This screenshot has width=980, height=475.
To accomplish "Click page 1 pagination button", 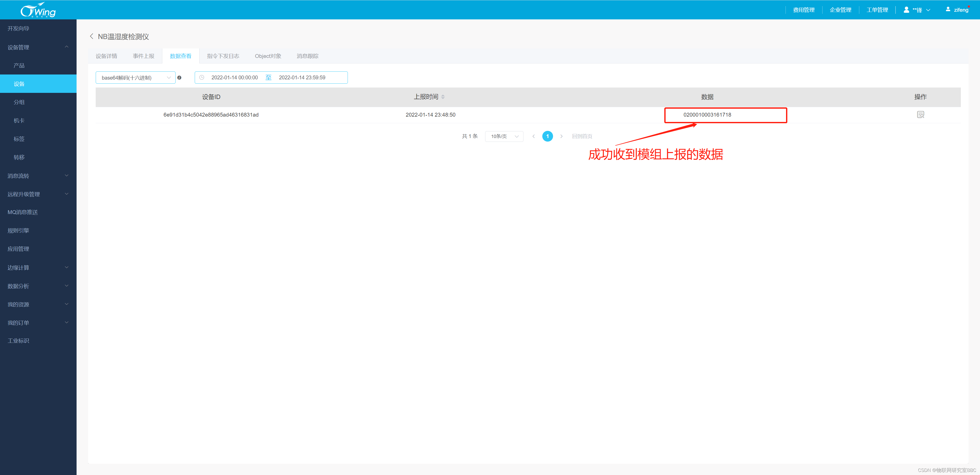I will click(547, 136).
